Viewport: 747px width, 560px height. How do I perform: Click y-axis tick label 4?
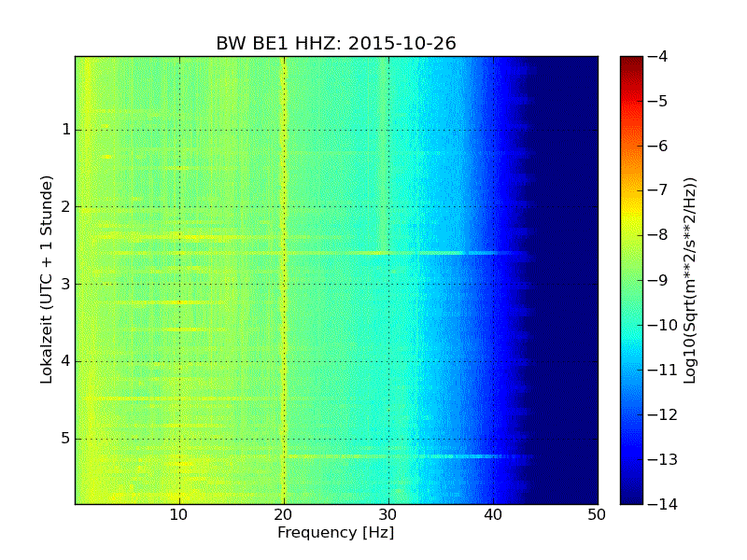[66, 361]
